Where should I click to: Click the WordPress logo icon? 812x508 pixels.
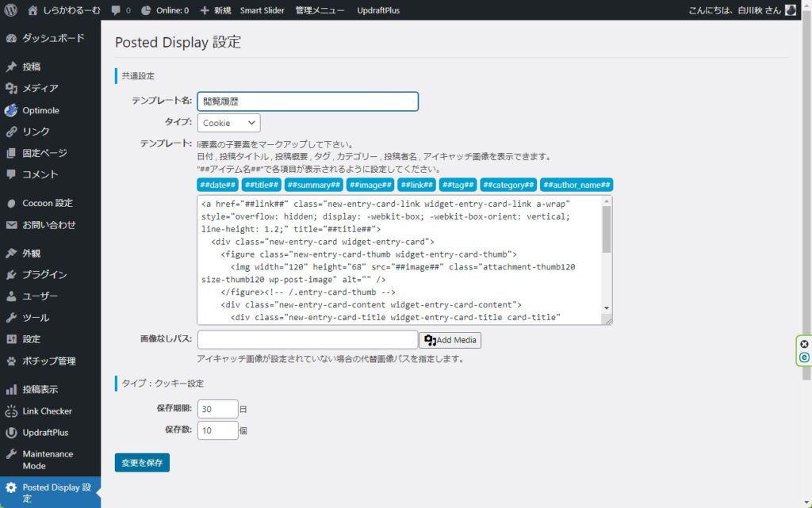11,10
